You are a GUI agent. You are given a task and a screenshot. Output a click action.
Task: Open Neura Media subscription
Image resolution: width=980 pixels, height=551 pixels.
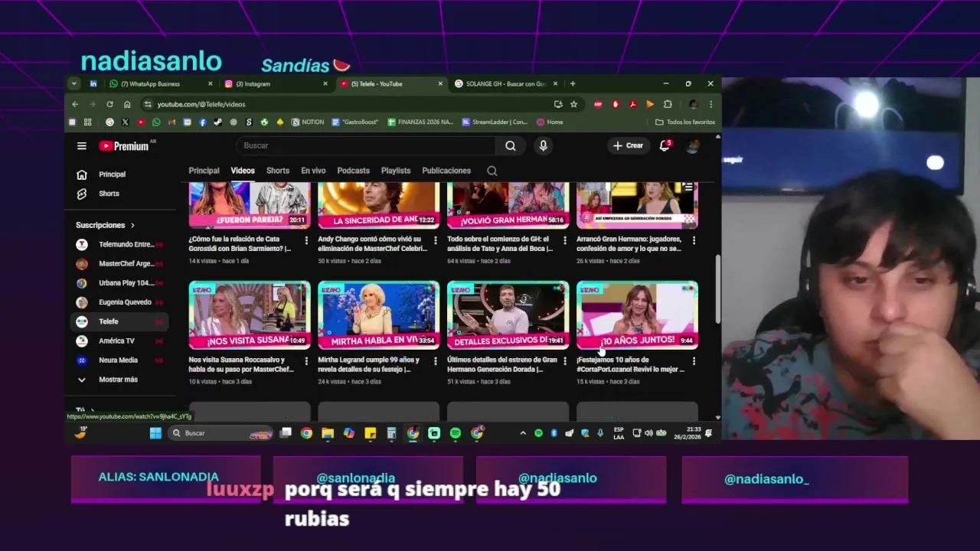pos(119,360)
